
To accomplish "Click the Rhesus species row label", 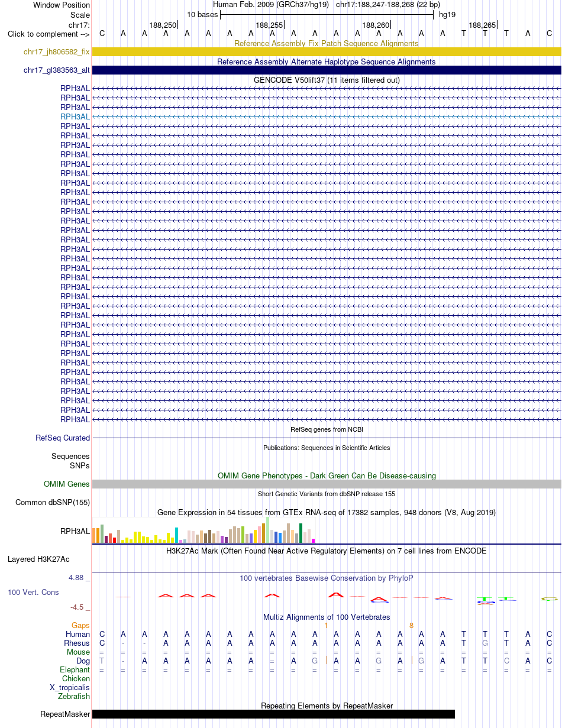I will coord(77,643).
